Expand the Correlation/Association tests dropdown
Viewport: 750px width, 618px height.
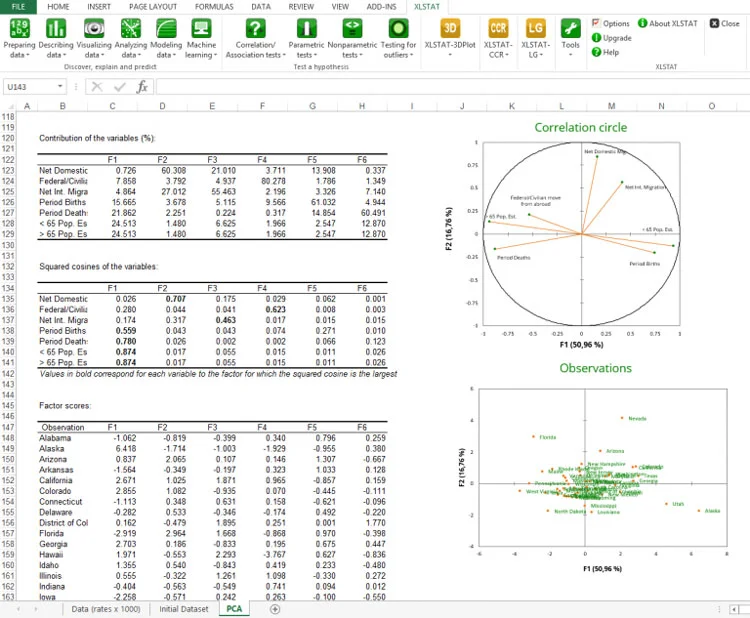coord(256,50)
